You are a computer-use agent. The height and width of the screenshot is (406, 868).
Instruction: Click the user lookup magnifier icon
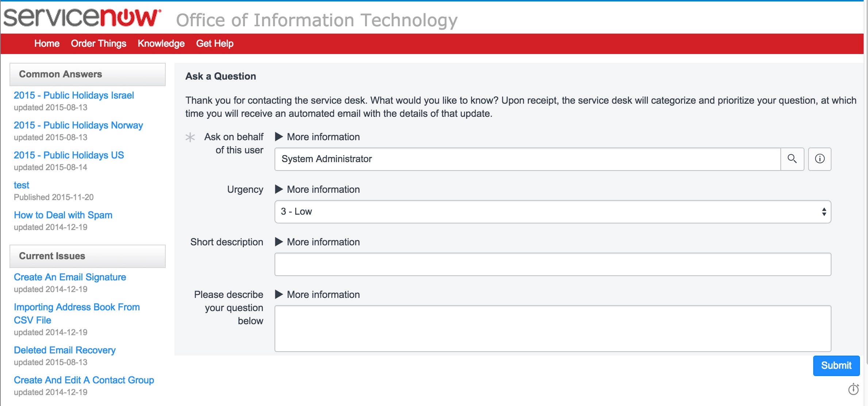tap(792, 159)
